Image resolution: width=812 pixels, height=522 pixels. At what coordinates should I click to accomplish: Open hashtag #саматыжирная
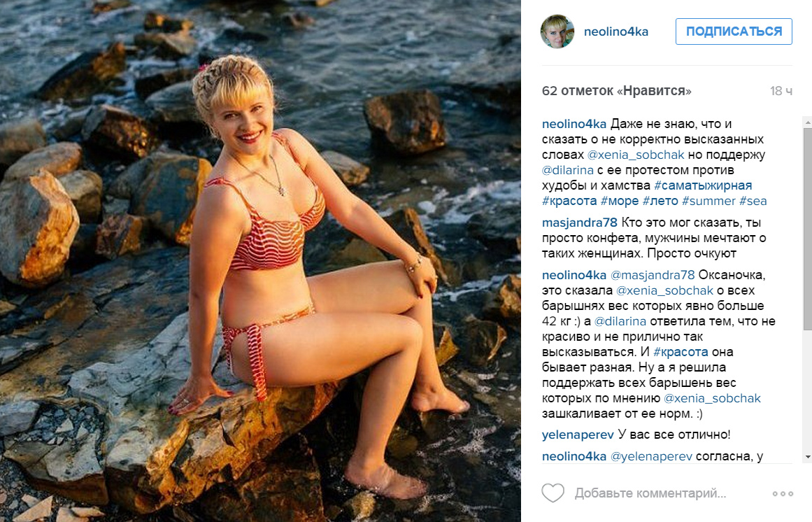tap(703, 185)
